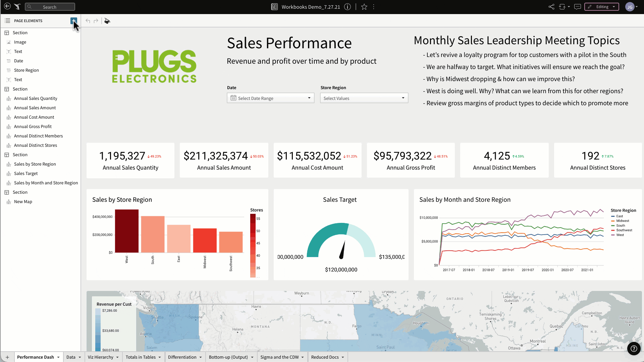Click the redo arrow

tap(96, 21)
